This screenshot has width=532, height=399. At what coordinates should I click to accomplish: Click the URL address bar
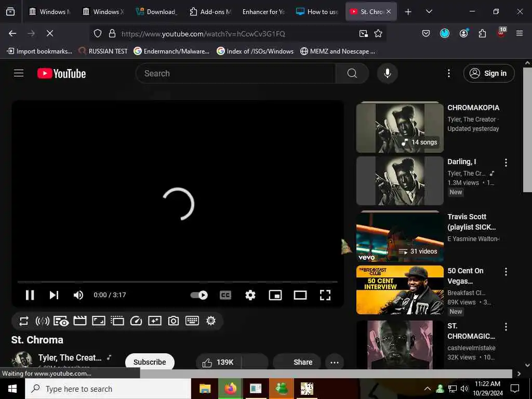pos(237,34)
